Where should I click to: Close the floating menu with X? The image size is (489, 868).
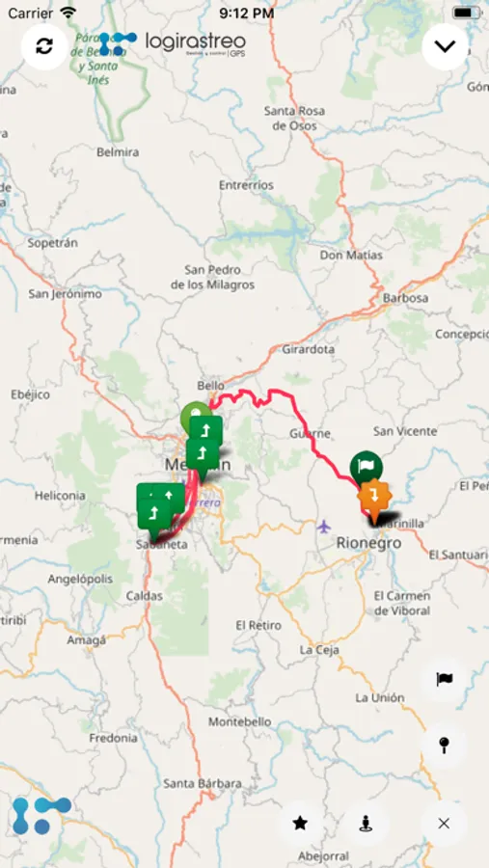[444, 824]
